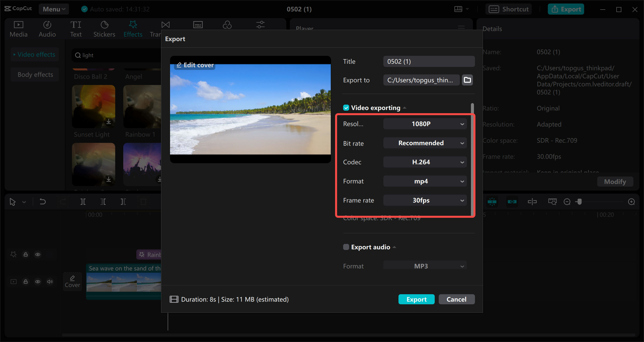Open the Codec dropdown showing H.264
Viewport: 644px width, 342px height.
tap(425, 162)
